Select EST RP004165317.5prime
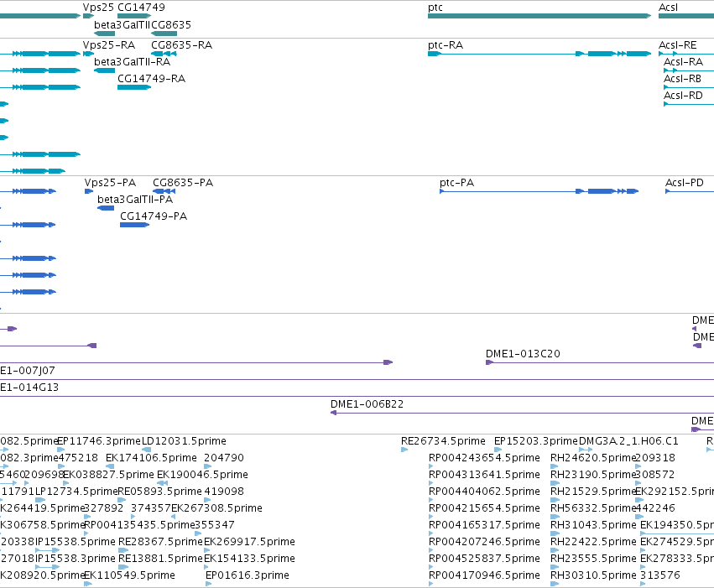Image resolution: width=714 pixels, height=588 pixels. 484,525
